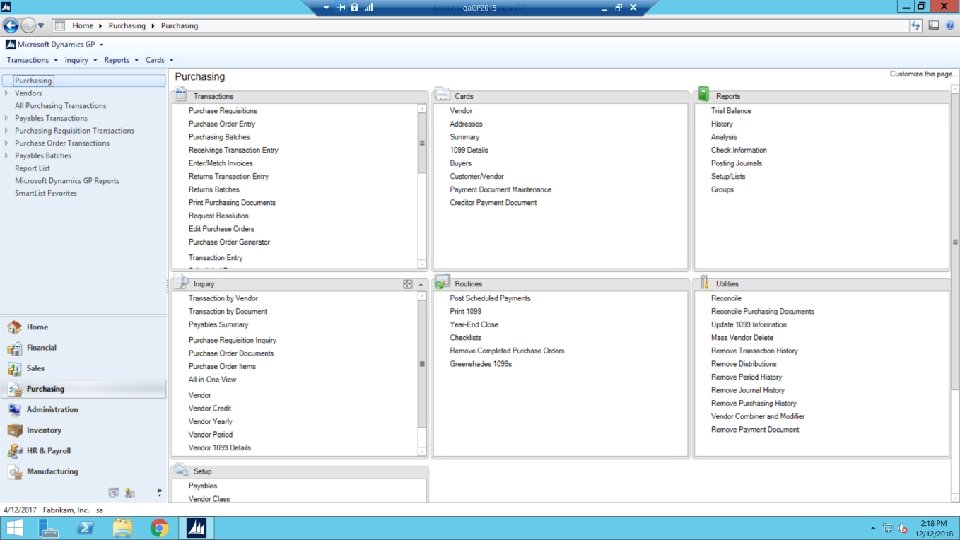Click the layout icon beside refresh
This screenshot has height=540, width=960.
pyautogui.click(x=934, y=26)
